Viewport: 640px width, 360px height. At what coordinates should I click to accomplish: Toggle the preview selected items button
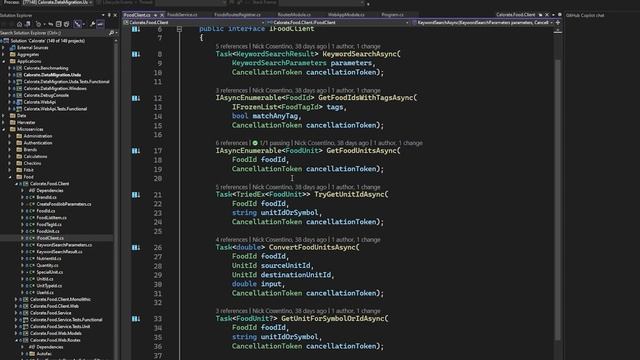point(100,24)
